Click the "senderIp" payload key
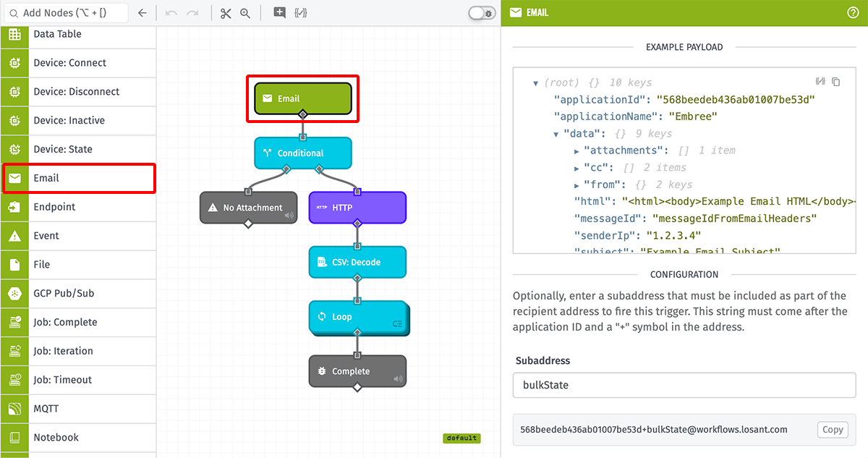Screen dimensions: 868x458 click(605, 235)
